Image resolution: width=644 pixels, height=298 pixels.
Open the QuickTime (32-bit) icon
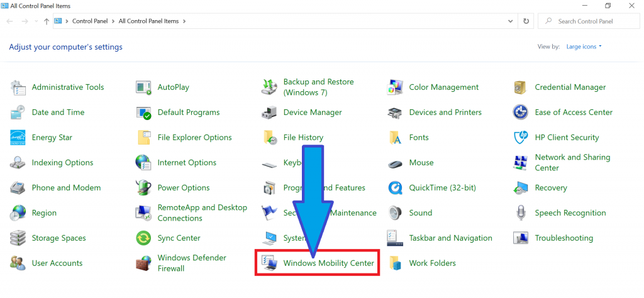click(395, 188)
